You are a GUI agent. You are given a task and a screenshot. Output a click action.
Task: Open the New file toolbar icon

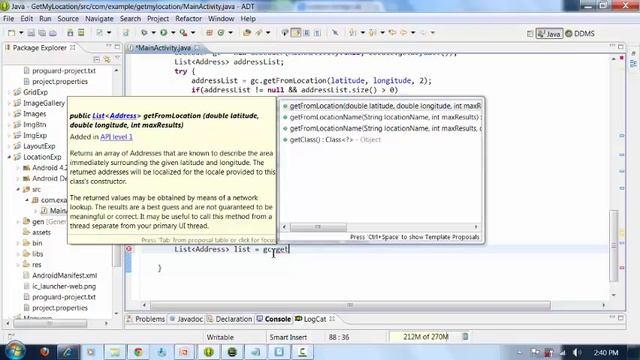pyautogui.click(x=11, y=33)
